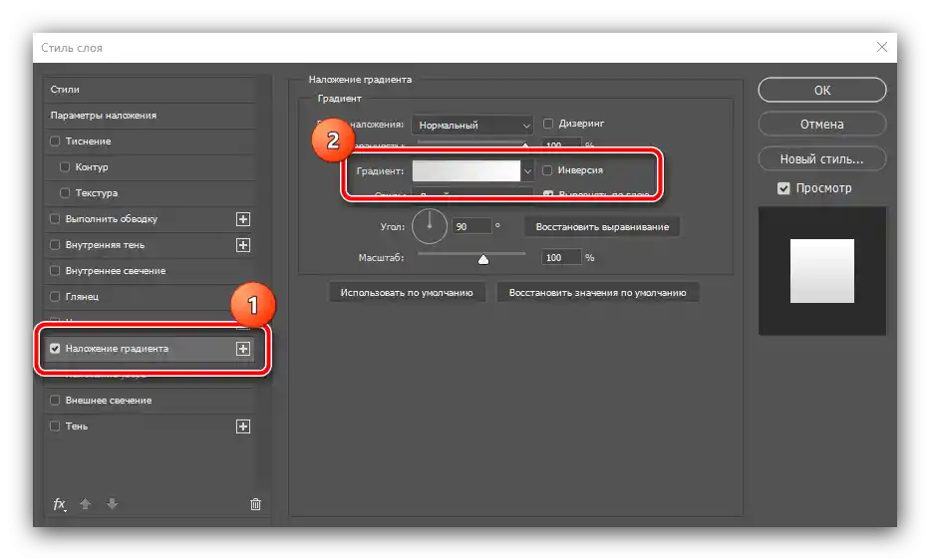The width and height of the screenshot is (930, 560).
Task: Enable the Внутреннее свечение checkbox
Action: [x=55, y=270]
